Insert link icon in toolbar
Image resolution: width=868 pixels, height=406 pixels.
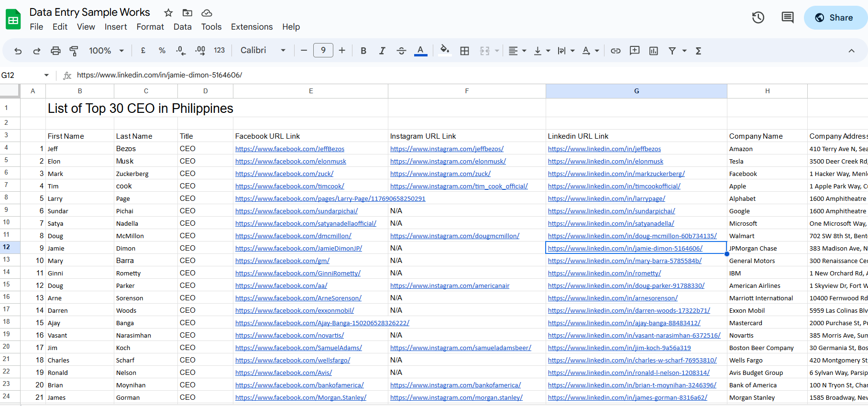click(615, 51)
